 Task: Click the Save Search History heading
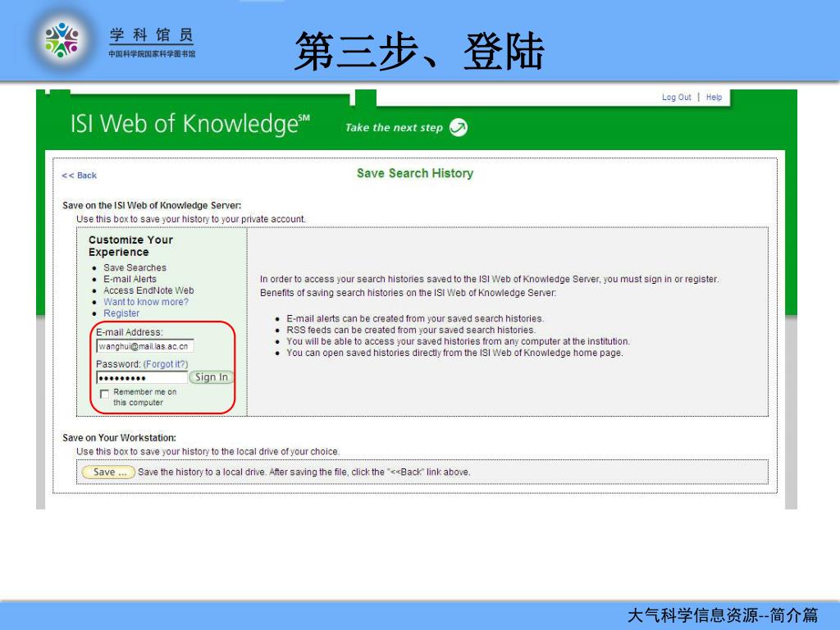415,173
